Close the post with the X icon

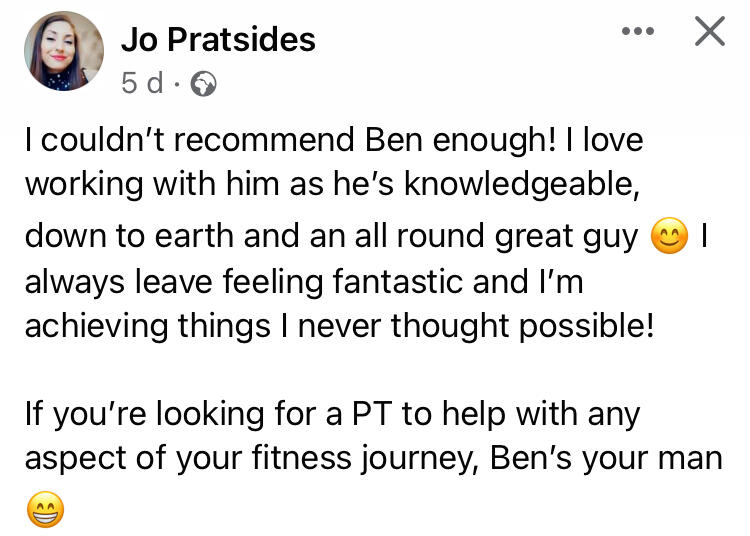point(710,31)
